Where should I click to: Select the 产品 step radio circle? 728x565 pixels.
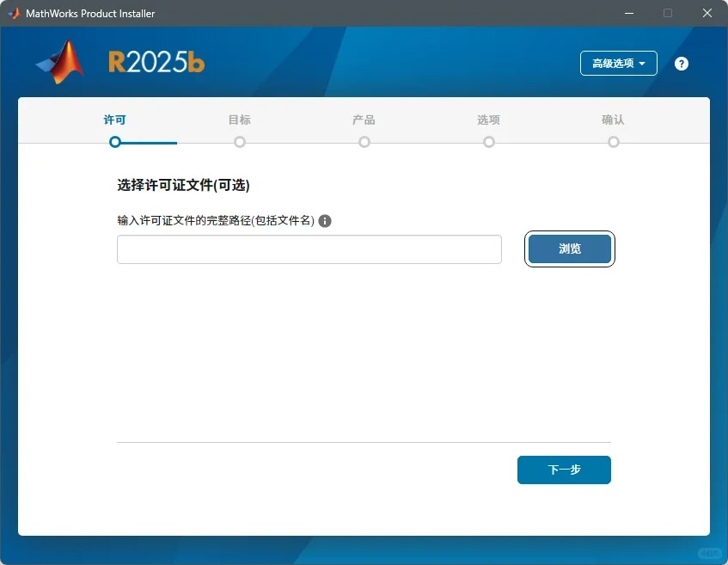tap(364, 142)
